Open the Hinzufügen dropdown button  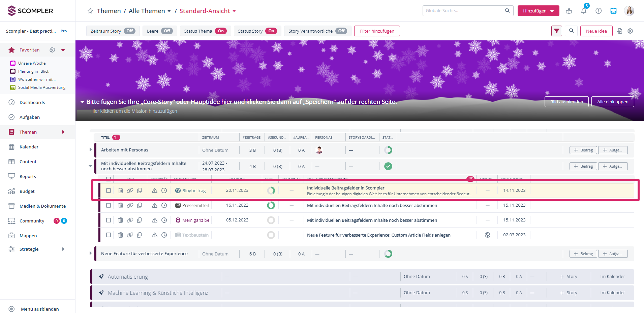(x=538, y=11)
